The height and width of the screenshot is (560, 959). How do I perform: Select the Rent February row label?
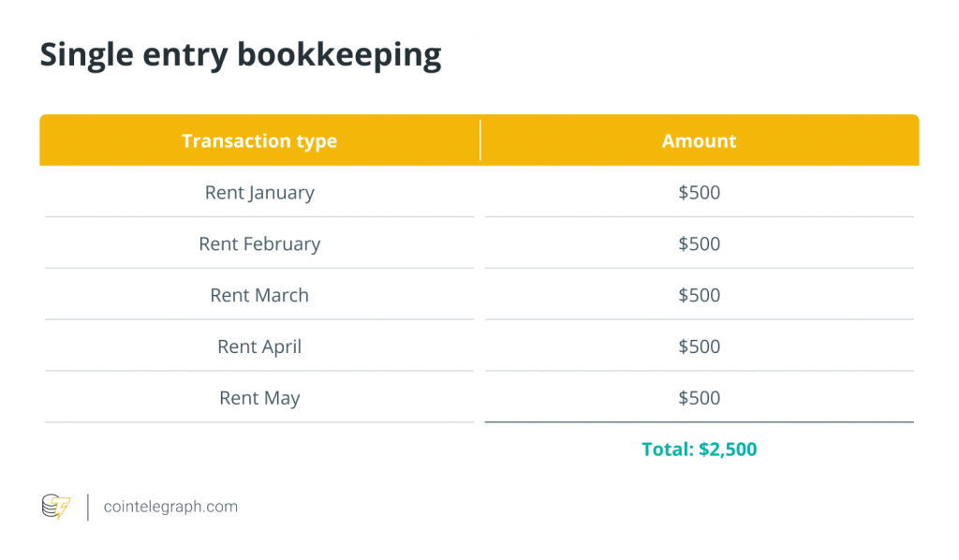[x=259, y=244]
